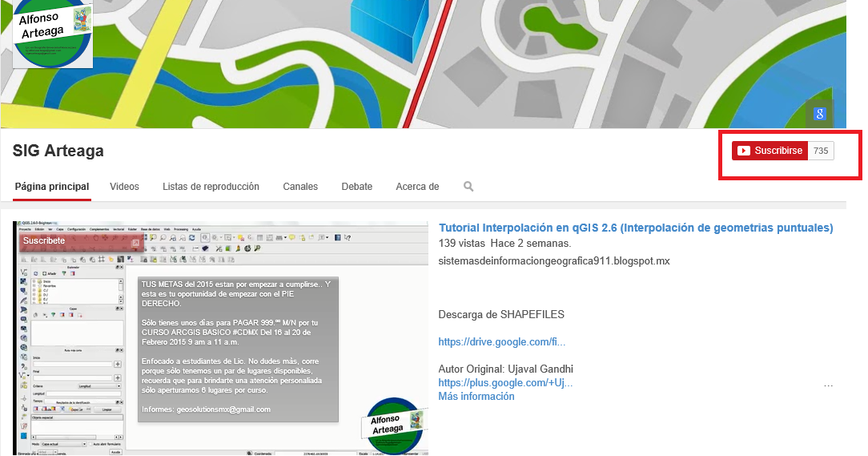
Task: Click the Más información link
Action: coord(476,396)
